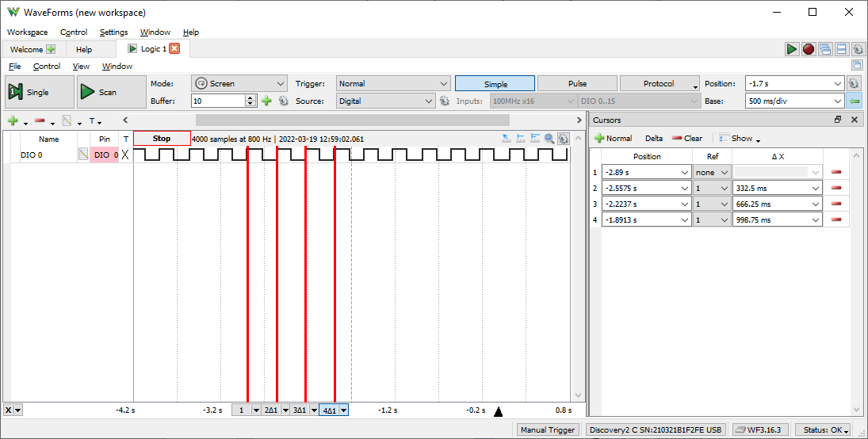Open the Mode dropdown showing Screen

pyautogui.click(x=239, y=83)
